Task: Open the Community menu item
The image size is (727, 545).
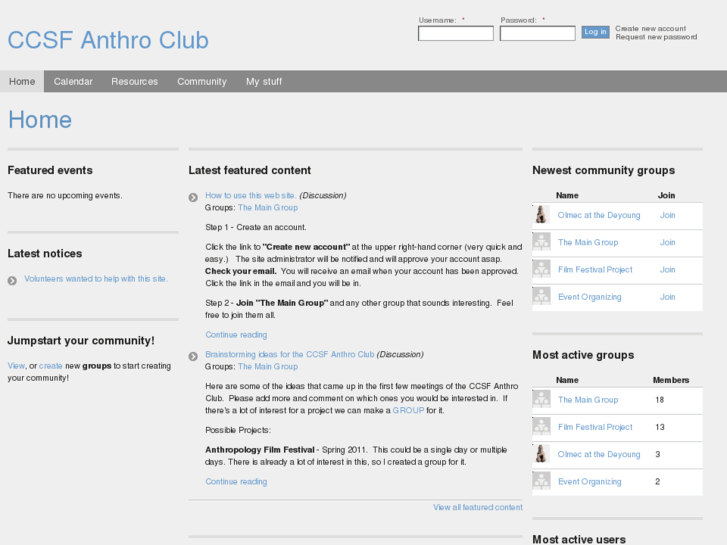Action: (202, 82)
